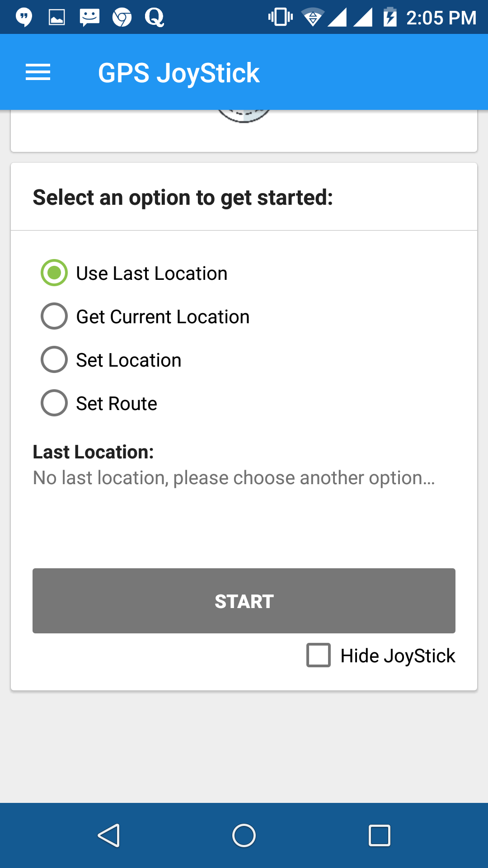Select the Use Last Location option
This screenshot has height=868, width=488.
(x=54, y=273)
